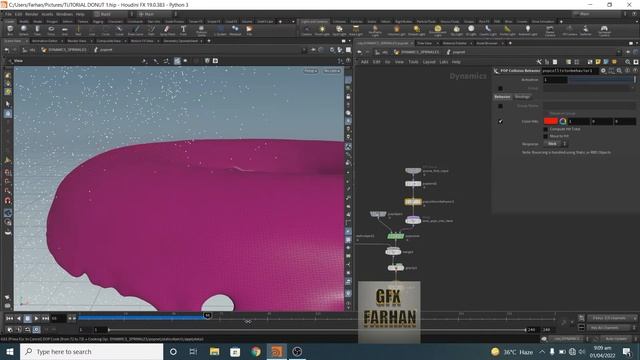Select the yellow popcollisionbehavior node
Viewport: 640px width, 360px height.
coord(413,202)
